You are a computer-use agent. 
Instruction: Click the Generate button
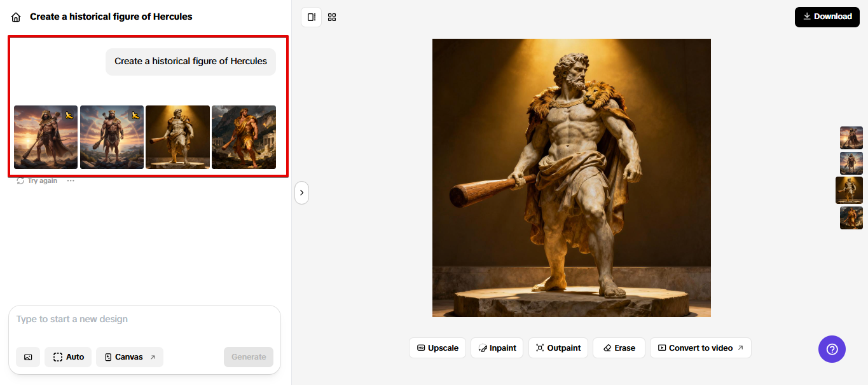pos(249,357)
